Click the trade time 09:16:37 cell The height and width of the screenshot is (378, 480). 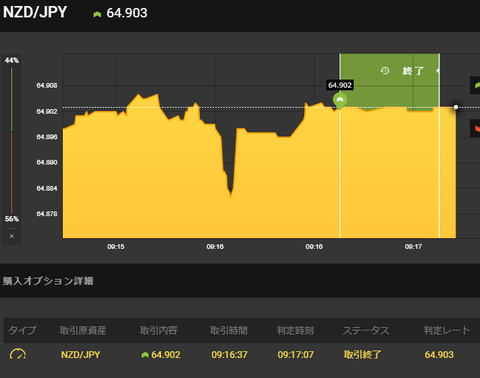coord(229,355)
